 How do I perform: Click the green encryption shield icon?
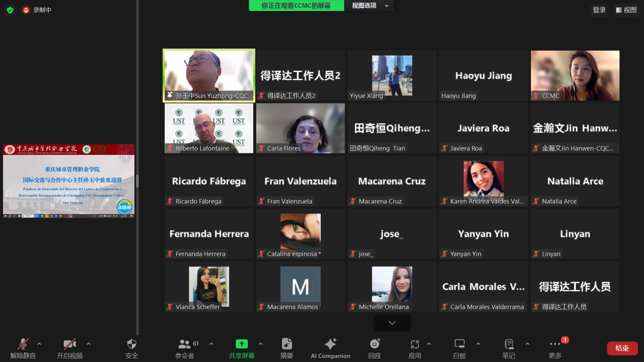coord(10,10)
